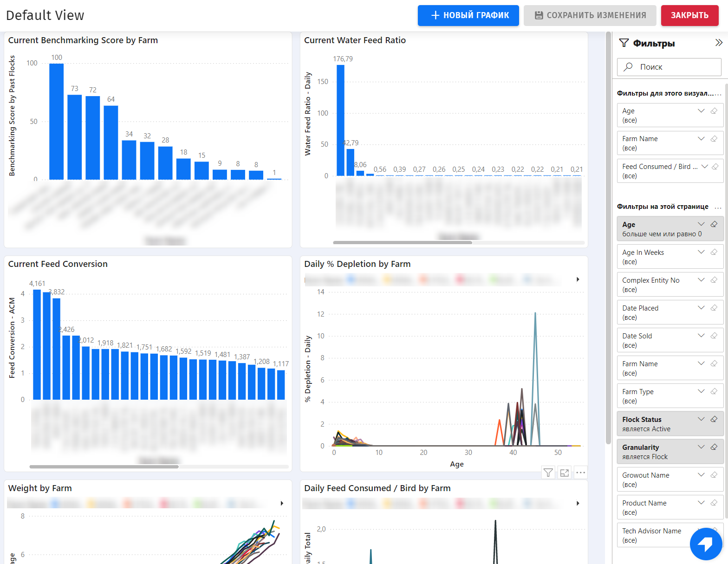This screenshot has width=728, height=564.
Task: Click the red ЗАКРЫТЬ button
Action: point(689,15)
